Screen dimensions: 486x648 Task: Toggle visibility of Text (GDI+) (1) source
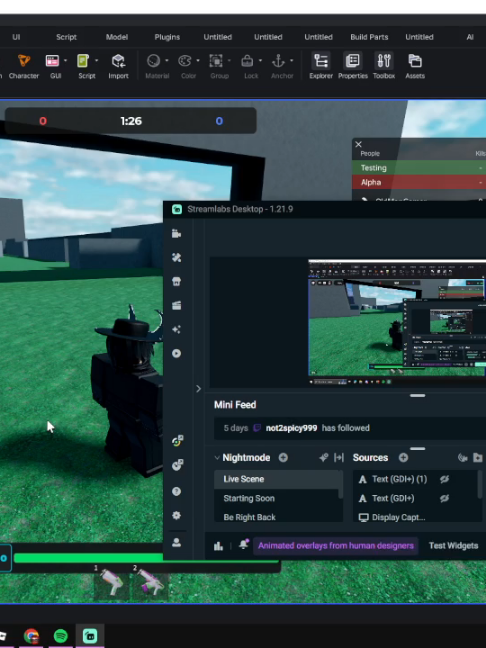point(444,479)
